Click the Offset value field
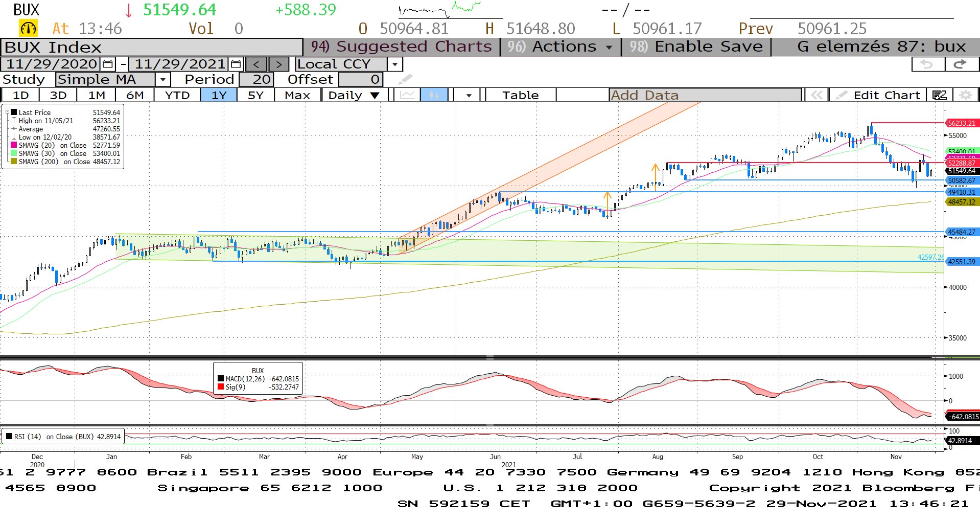The height and width of the screenshot is (524, 980). (360, 80)
